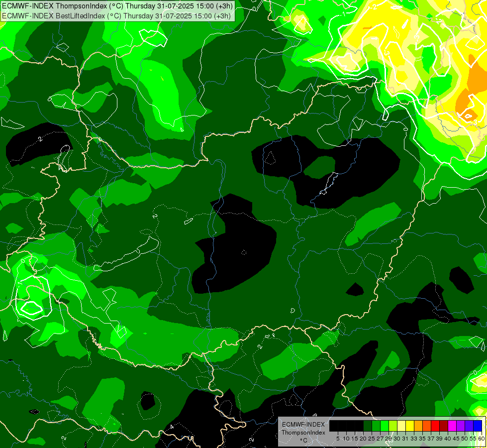This screenshot has width=487, height=448.
Task: Choose the orange-red 35–37 legend swatch
Action: (427, 426)
